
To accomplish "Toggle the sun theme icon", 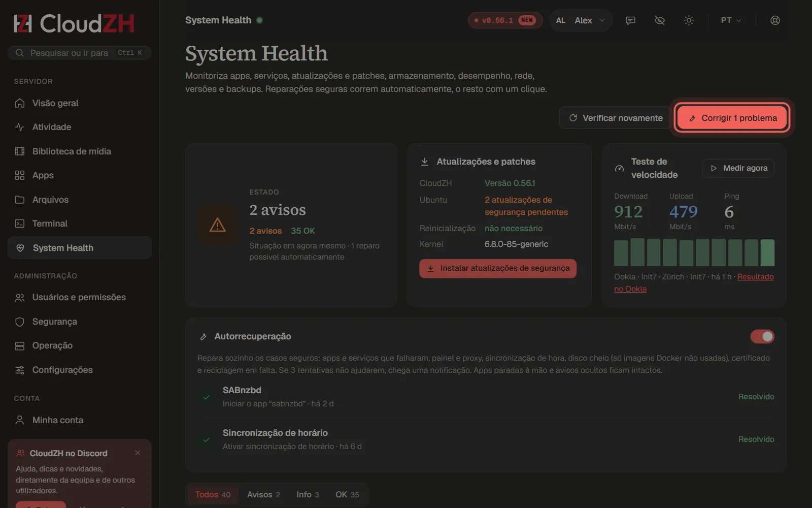I will [689, 20].
